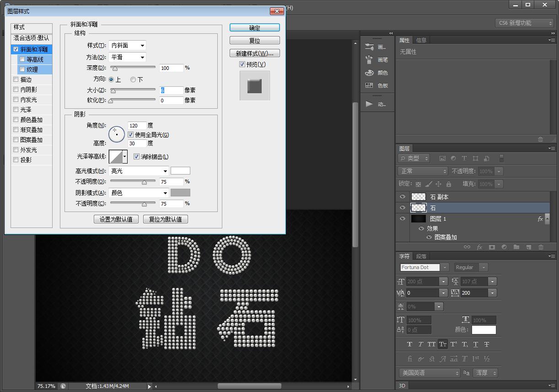559x392 pixels.
Task: Toggle underline text style icon
Action: pos(476,344)
